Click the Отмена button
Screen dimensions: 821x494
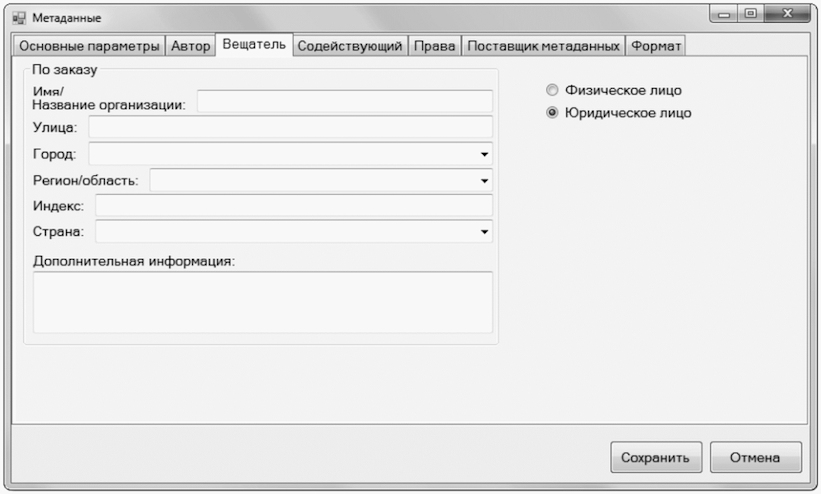coord(756,457)
